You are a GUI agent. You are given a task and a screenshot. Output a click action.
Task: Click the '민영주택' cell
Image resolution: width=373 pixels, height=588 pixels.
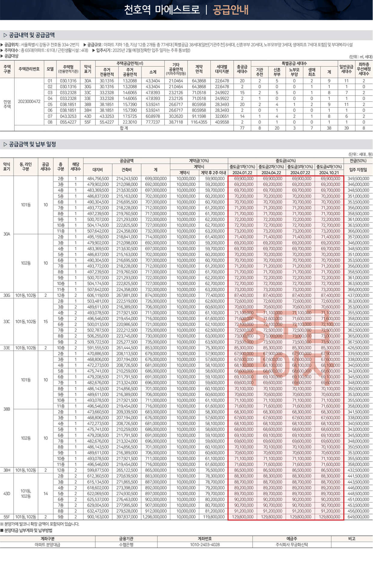pos(7,104)
